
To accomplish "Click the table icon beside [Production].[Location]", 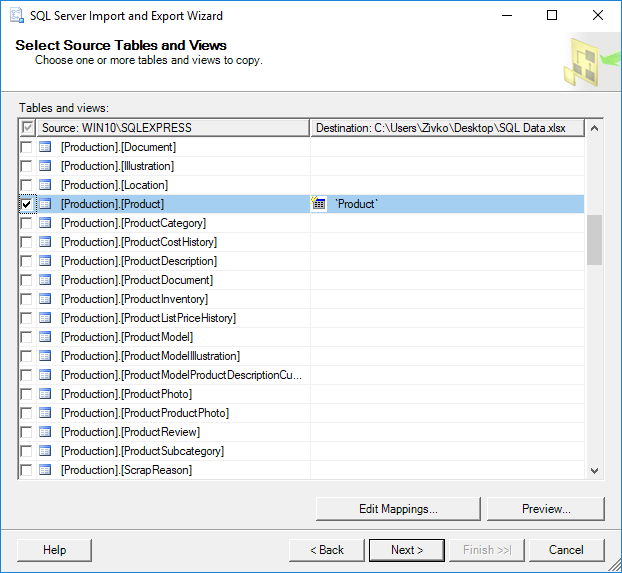I will click(x=45, y=185).
